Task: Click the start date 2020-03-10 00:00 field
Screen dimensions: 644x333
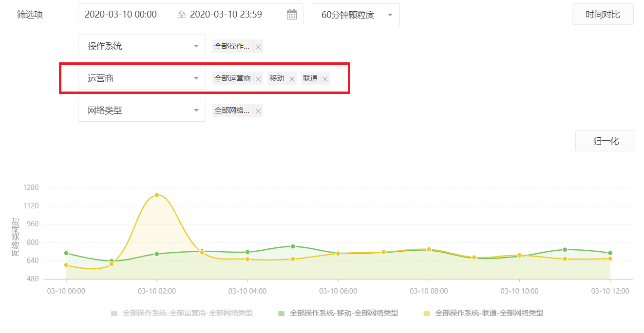Action: pyautogui.click(x=121, y=15)
